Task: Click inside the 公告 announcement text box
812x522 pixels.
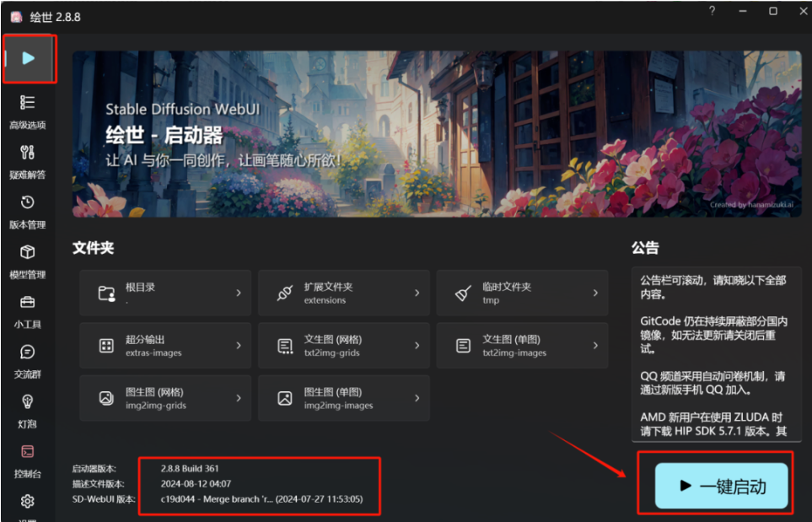Action: coord(716,354)
